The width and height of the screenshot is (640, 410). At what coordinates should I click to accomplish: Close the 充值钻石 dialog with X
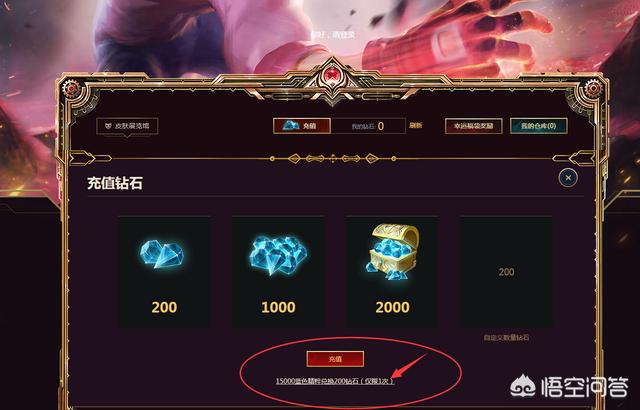[x=568, y=177]
